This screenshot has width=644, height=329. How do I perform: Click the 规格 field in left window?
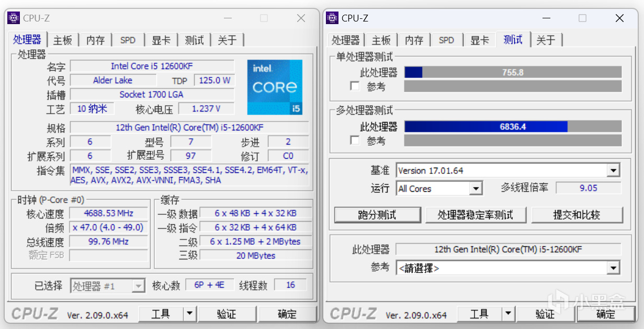click(189, 127)
